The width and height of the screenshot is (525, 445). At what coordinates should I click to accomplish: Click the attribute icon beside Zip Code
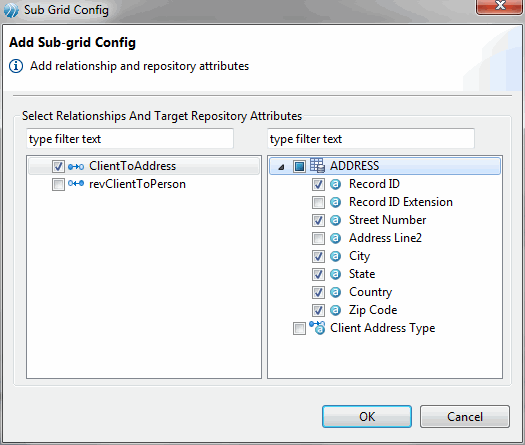335,310
